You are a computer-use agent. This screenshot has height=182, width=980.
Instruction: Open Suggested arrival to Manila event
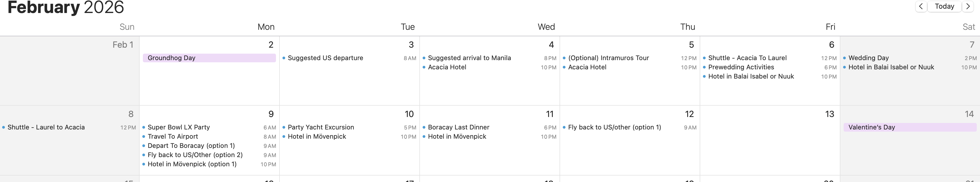tap(489, 58)
